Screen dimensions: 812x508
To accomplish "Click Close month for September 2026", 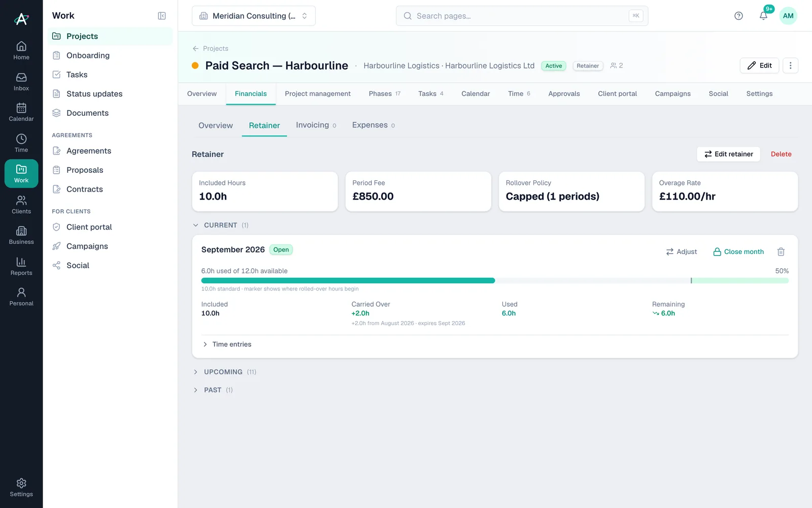I will tap(738, 251).
